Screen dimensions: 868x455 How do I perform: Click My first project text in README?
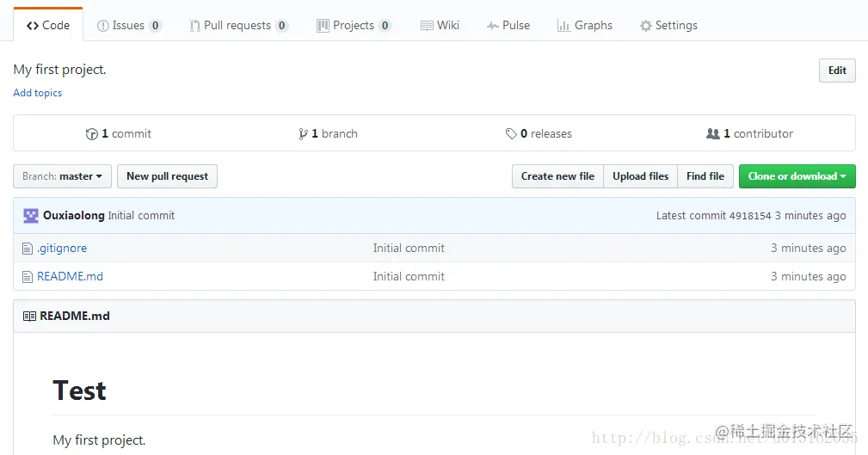click(x=99, y=440)
